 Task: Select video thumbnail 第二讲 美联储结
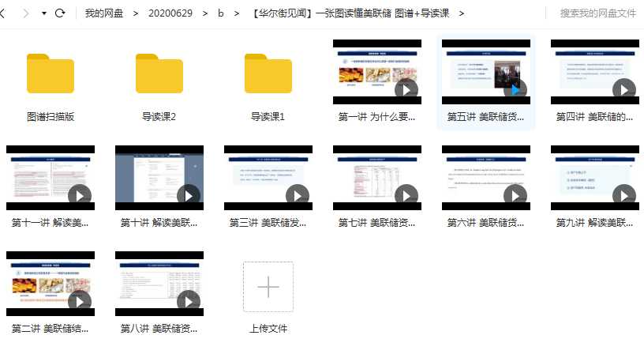click(51, 284)
